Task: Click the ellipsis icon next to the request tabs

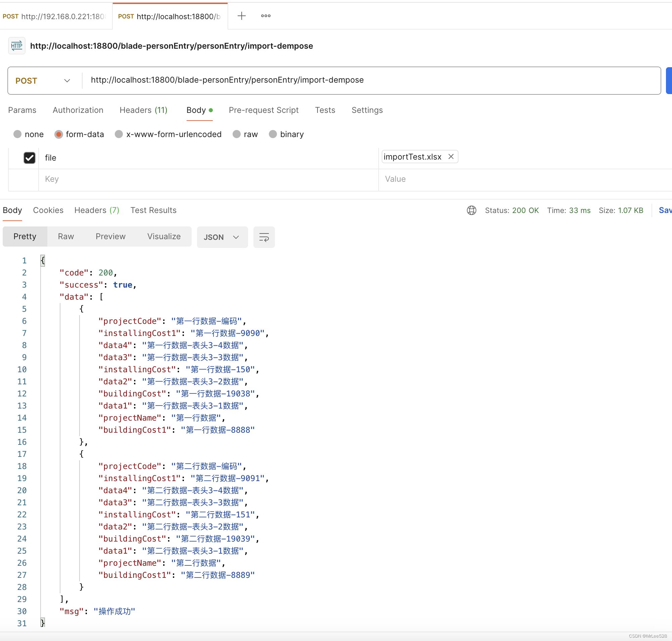Action: [x=265, y=16]
